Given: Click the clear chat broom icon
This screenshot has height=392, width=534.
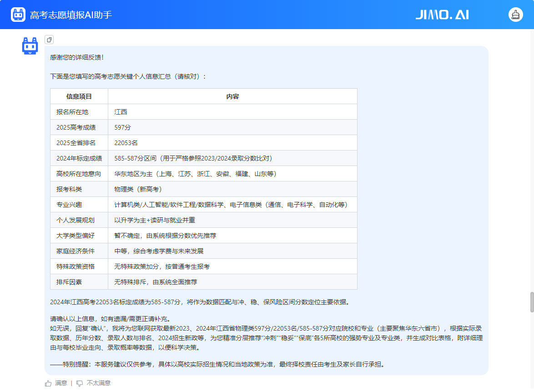Looking at the screenshot, I should point(516,15).
